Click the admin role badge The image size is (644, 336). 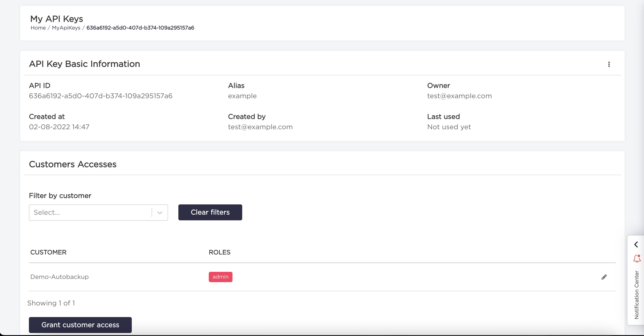tap(220, 277)
